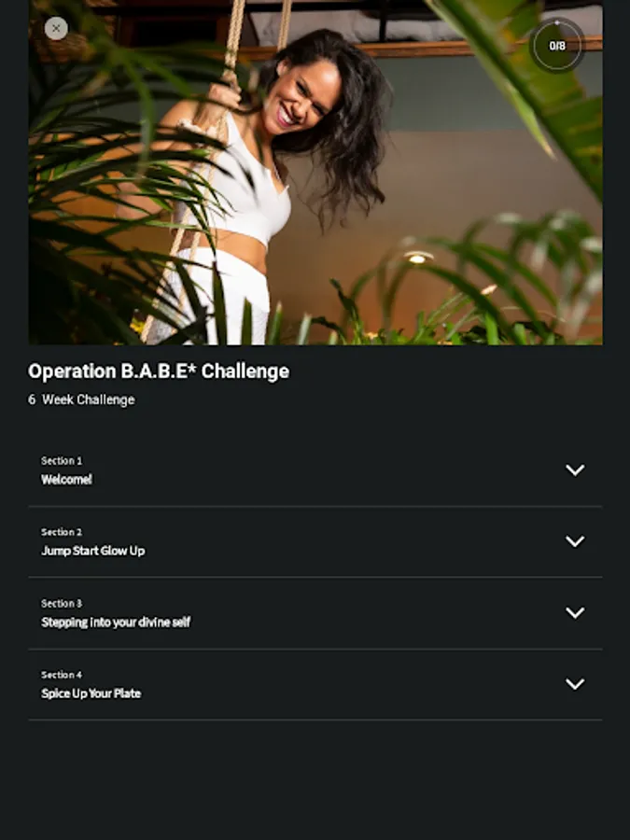Click the Section 2 label

pyautogui.click(x=62, y=532)
